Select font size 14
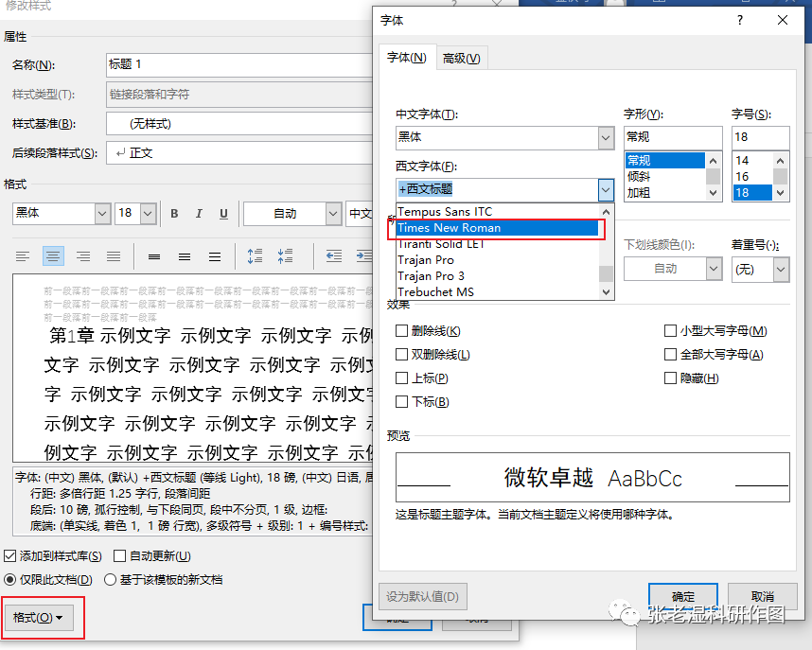Image resolution: width=812 pixels, height=650 pixels. click(x=752, y=161)
